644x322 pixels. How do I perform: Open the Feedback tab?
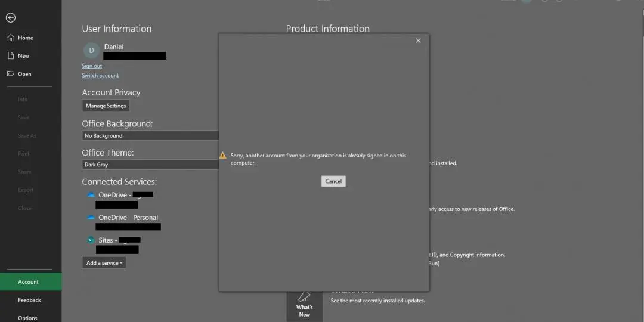(29, 300)
